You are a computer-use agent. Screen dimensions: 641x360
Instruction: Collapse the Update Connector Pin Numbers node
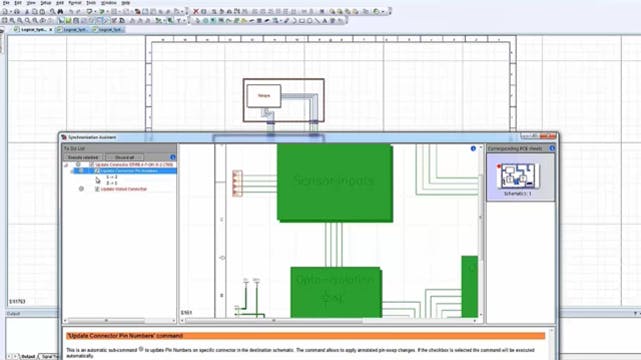coord(73,171)
